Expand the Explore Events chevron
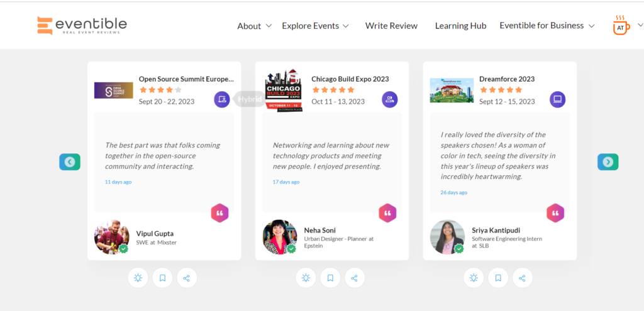The height and width of the screenshot is (311, 644). click(x=346, y=26)
